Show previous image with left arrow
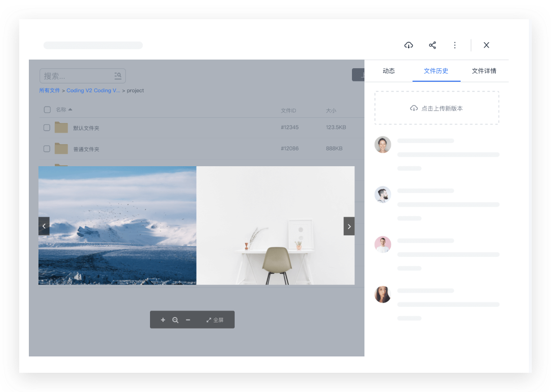 (x=44, y=226)
